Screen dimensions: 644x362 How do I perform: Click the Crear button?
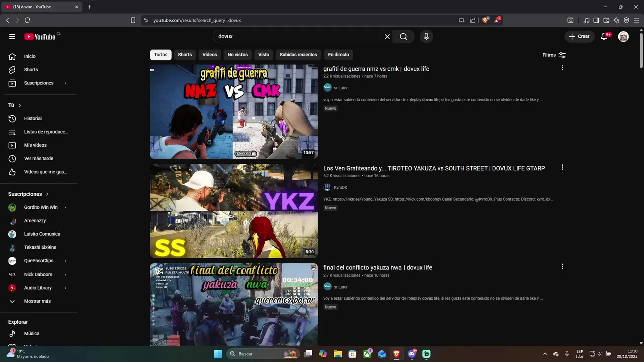pyautogui.click(x=579, y=37)
